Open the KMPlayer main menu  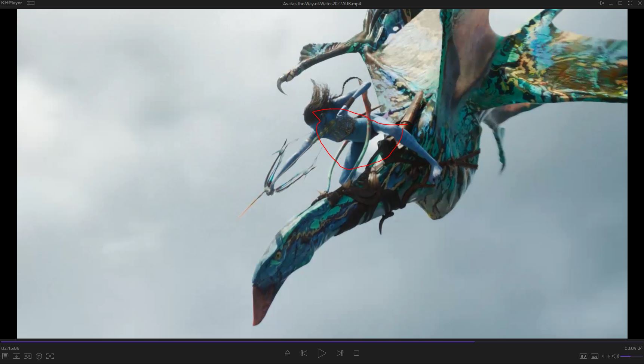pyautogui.click(x=12, y=3)
